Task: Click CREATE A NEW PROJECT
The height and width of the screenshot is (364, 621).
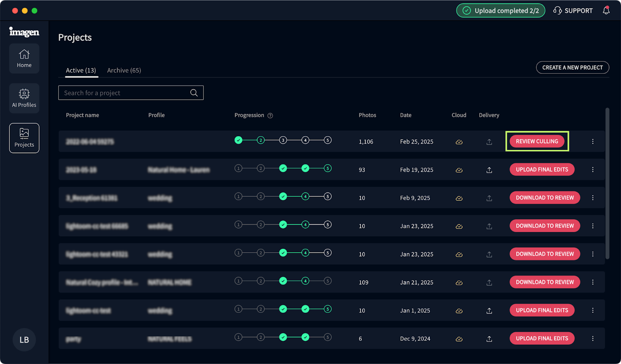Action: [x=572, y=68]
